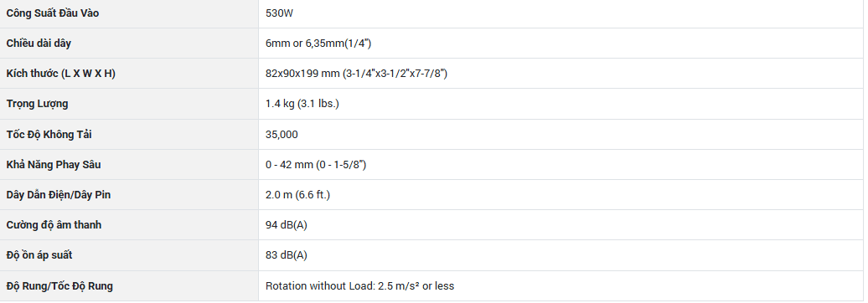
Task: Select the 6mm or 6,35mm(1/4") value
Action: pos(314,44)
